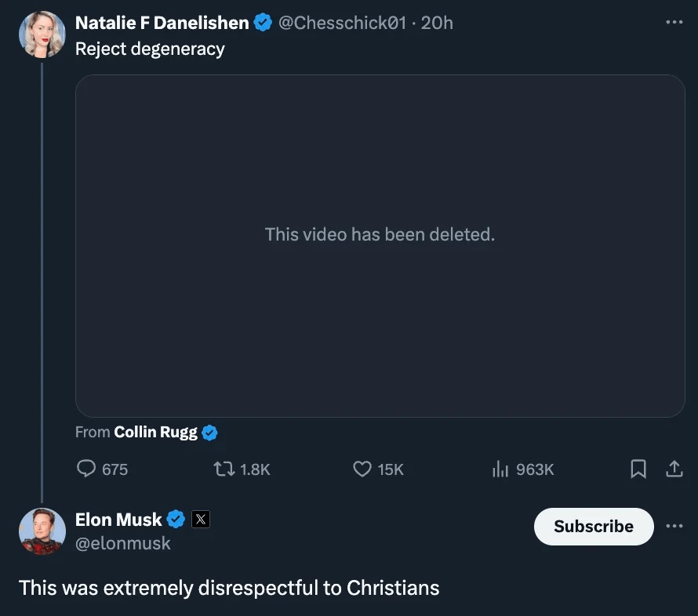This screenshot has width=698, height=616.
Task: Open more options on Natalie's tweet
Action: coord(674,22)
